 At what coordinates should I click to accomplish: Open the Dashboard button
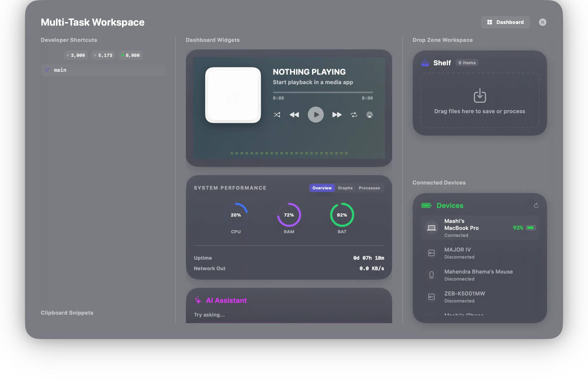click(x=505, y=22)
